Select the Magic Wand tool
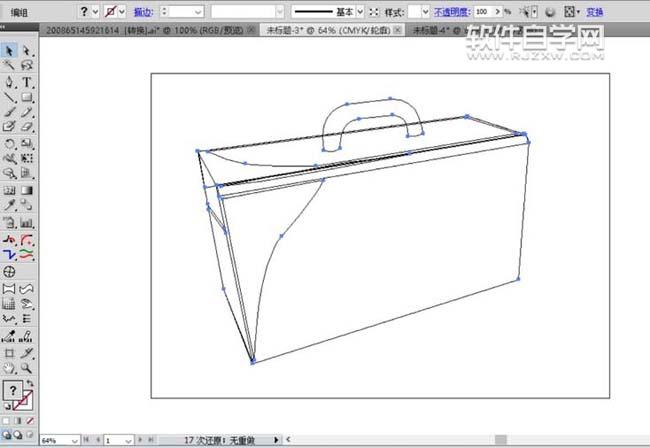The image size is (650, 448). pos(9,65)
